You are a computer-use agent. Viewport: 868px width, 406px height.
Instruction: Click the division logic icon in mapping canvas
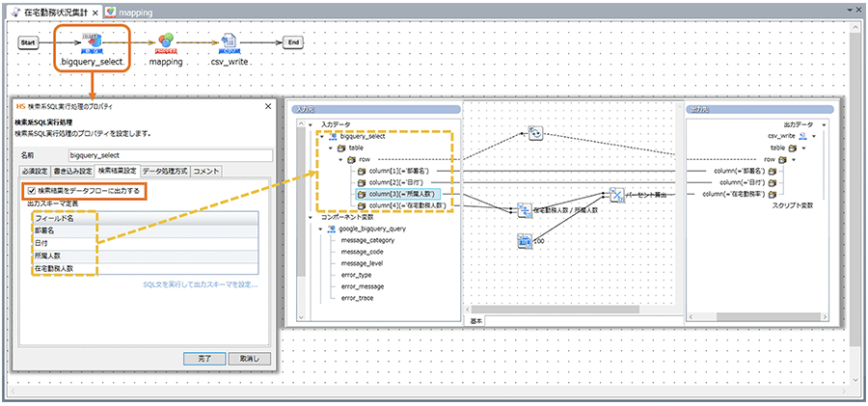(526, 210)
